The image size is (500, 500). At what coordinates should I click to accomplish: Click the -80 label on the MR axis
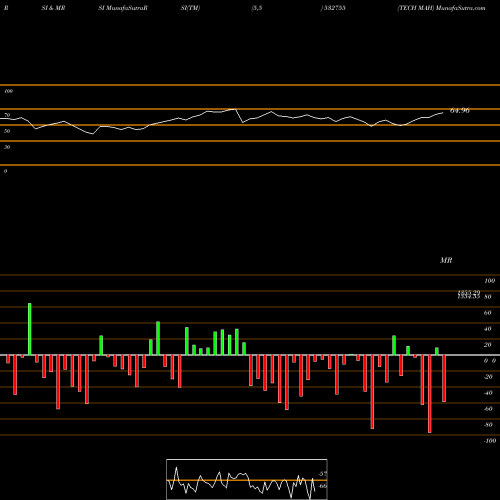(x=488, y=425)
